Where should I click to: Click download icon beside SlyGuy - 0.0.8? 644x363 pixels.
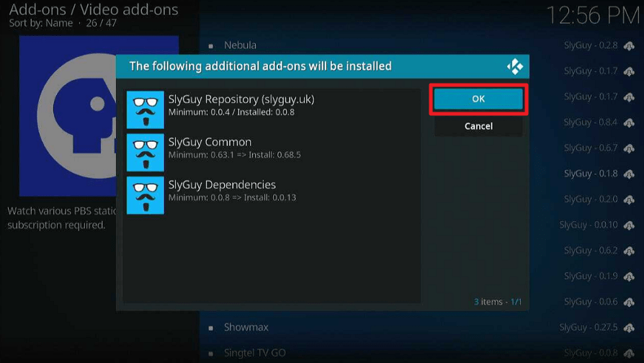pyautogui.click(x=629, y=353)
